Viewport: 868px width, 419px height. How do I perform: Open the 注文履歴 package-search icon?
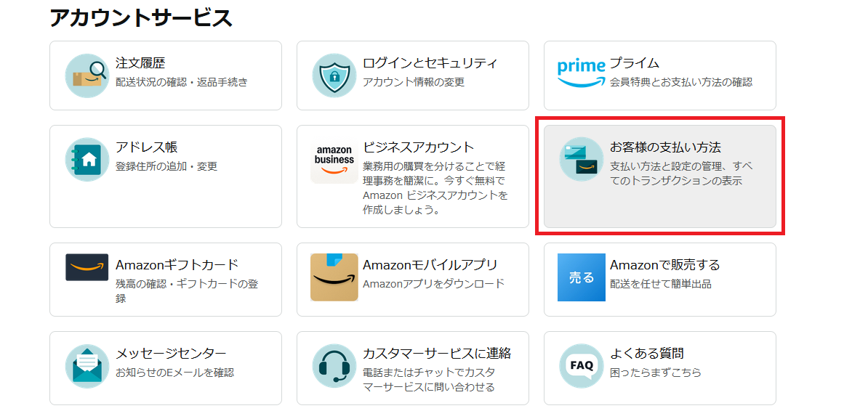tap(87, 76)
